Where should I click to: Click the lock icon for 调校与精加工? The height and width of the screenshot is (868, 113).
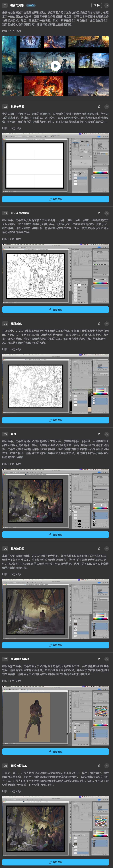point(99,766)
